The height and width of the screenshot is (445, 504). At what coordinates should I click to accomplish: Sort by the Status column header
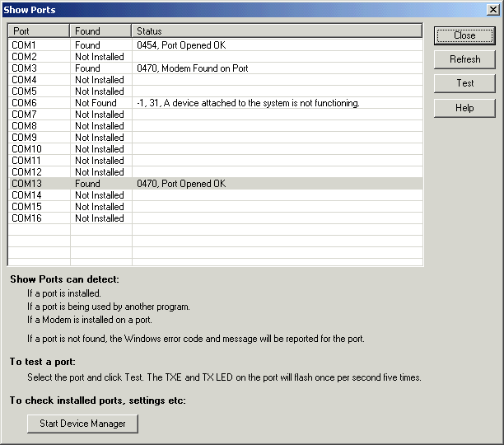pyautogui.click(x=277, y=31)
